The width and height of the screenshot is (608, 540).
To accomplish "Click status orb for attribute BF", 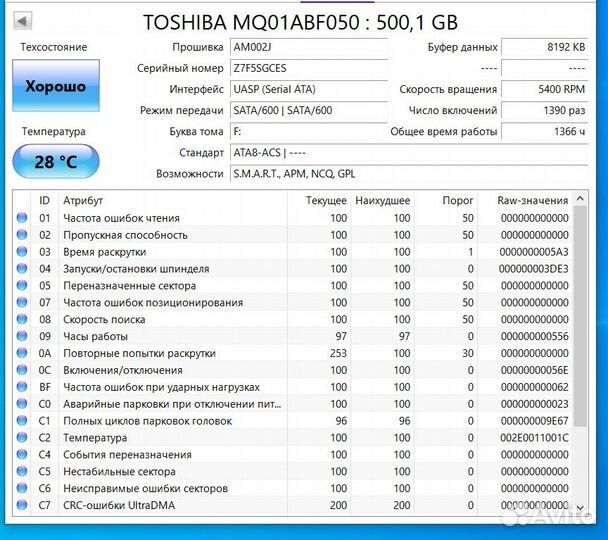I will (22, 387).
